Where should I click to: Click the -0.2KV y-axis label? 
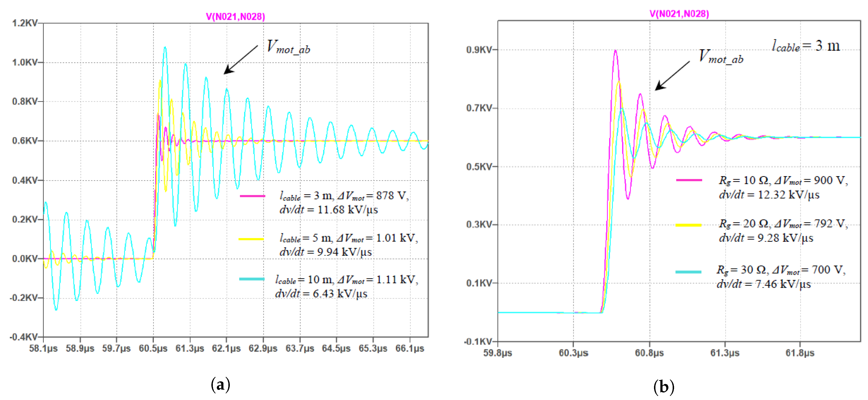pyautogui.click(x=23, y=298)
